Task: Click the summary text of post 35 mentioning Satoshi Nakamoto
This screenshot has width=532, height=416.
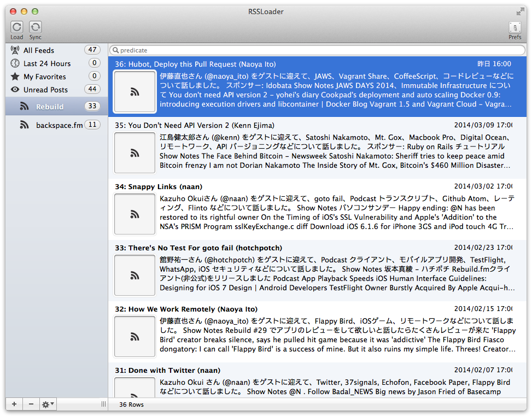Action: click(335, 151)
